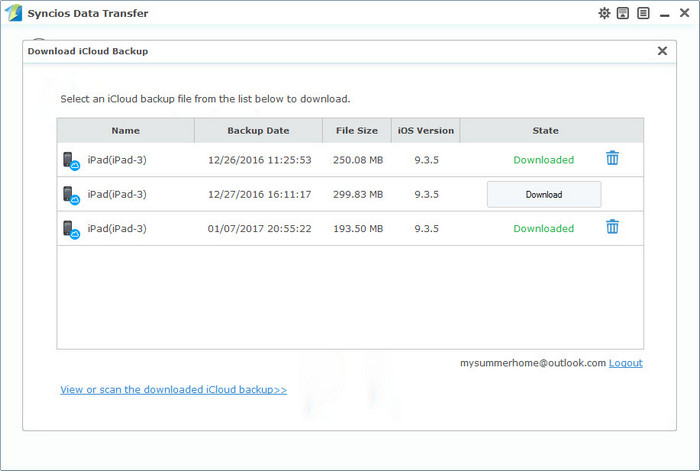Click the Syncios logo icon

[13, 13]
